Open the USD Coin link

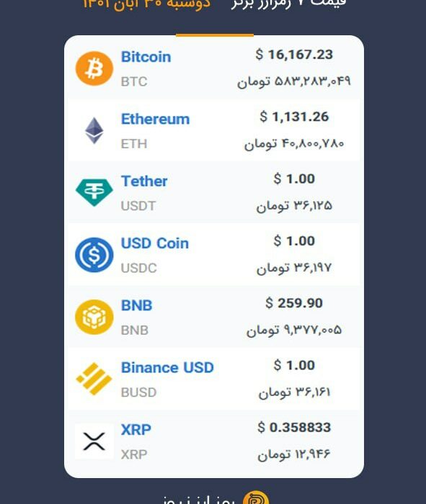coord(155,243)
